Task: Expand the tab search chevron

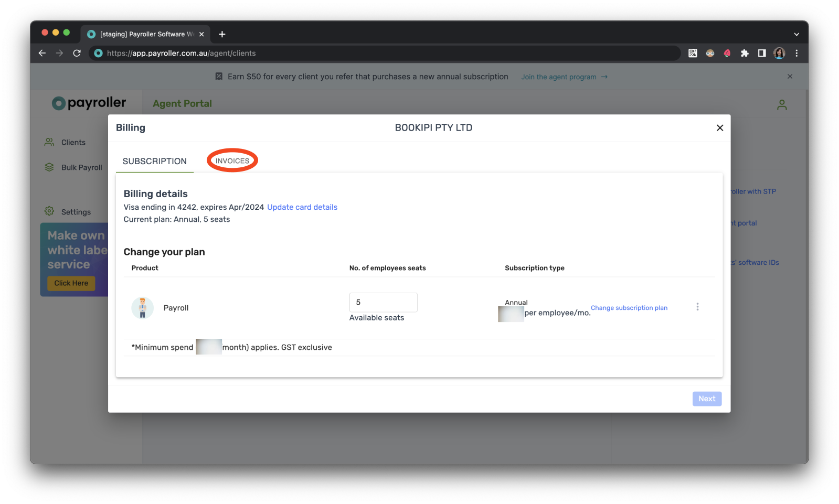Action: click(x=796, y=34)
